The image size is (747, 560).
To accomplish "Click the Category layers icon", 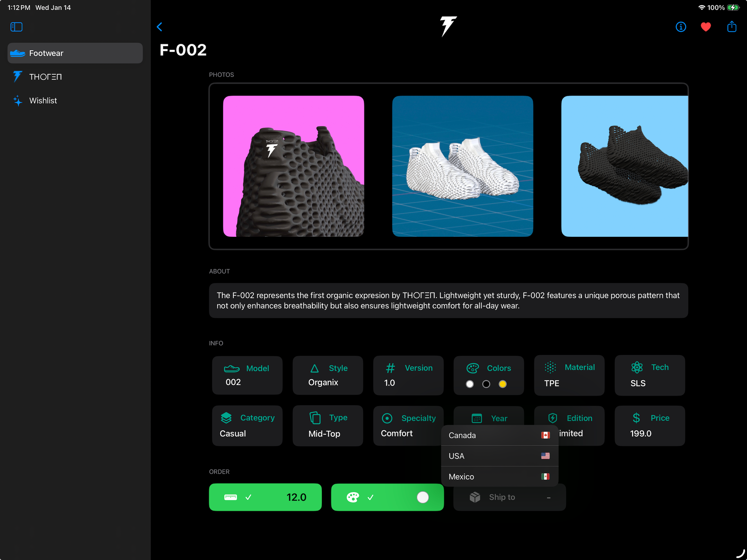I will point(226,418).
